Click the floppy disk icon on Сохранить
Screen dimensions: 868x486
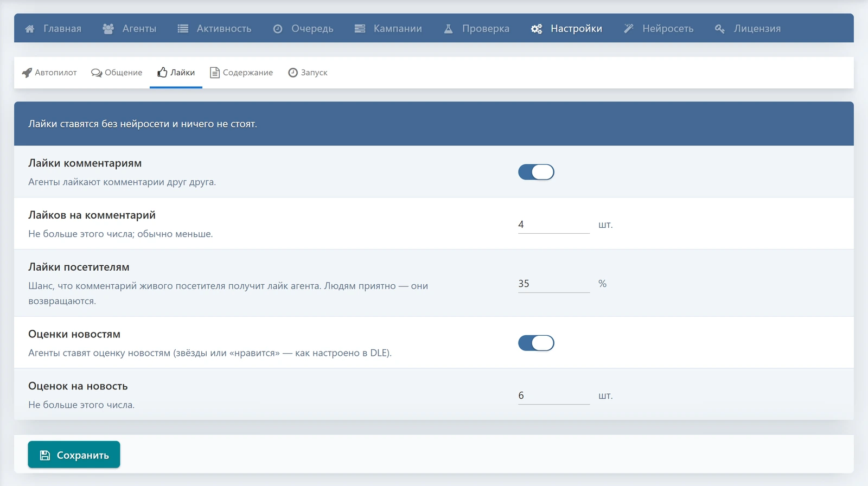(45, 455)
